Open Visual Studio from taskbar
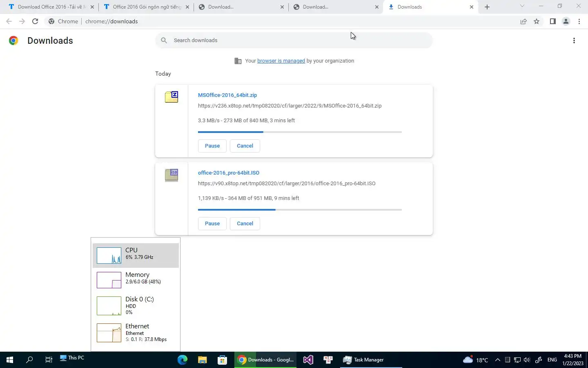Viewport: 588px width, 368px height. tap(308, 360)
